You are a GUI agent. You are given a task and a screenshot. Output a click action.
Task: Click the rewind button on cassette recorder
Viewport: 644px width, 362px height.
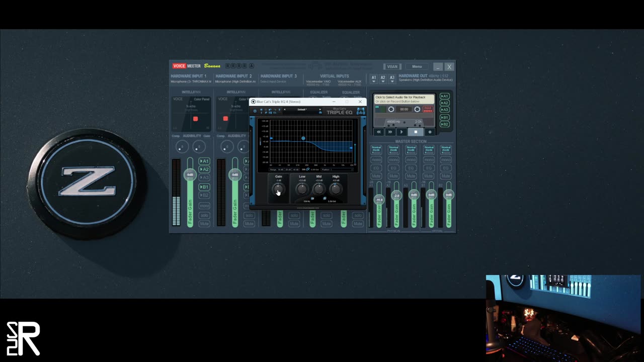tap(379, 132)
